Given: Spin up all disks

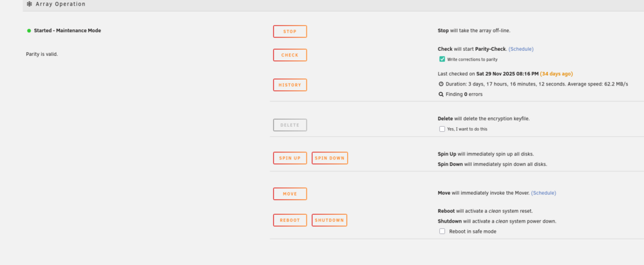Looking at the screenshot, I should (290, 158).
